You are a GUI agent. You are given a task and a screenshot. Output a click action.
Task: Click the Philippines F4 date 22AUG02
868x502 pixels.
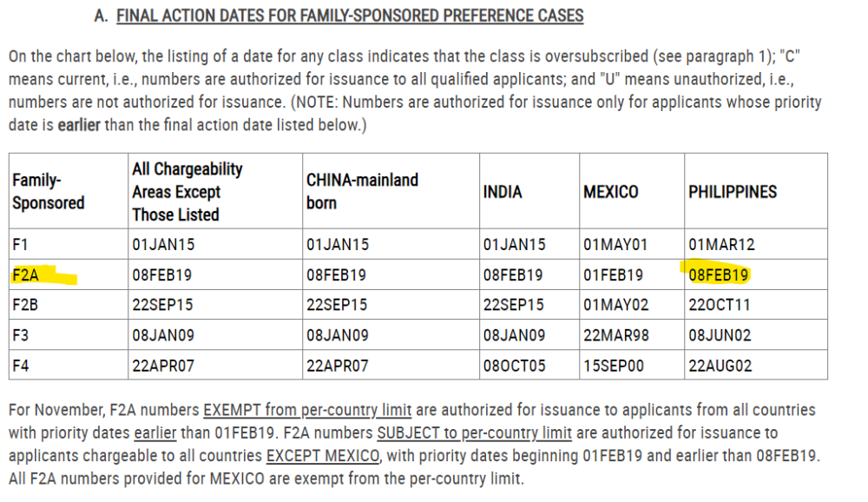click(720, 366)
